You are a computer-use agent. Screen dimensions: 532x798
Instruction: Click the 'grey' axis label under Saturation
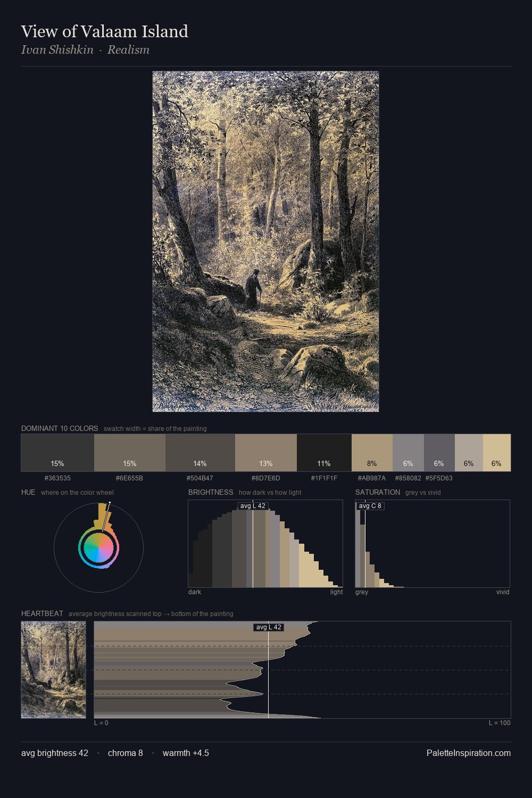[362, 592]
